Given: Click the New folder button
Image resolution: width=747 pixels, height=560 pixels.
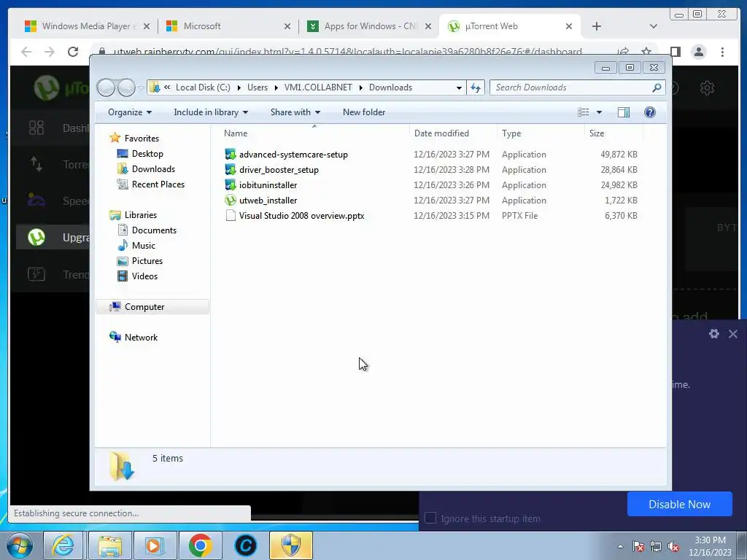Looking at the screenshot, I should pos(364,112).
